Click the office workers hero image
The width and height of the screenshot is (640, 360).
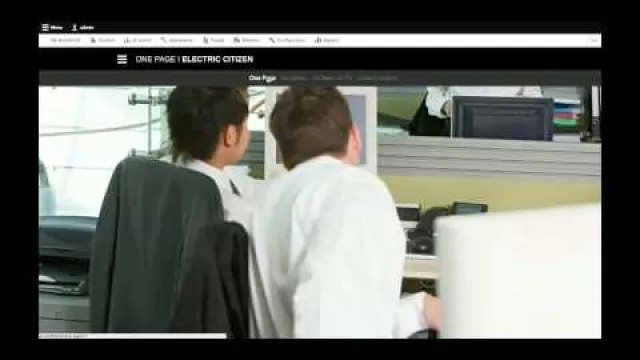click(320, 211)
